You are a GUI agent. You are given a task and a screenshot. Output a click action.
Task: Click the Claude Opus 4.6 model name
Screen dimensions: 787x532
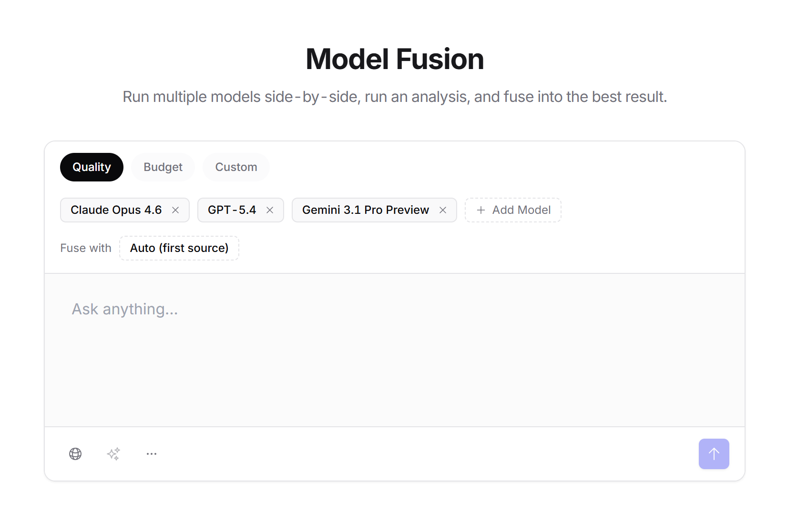(116, 210)
